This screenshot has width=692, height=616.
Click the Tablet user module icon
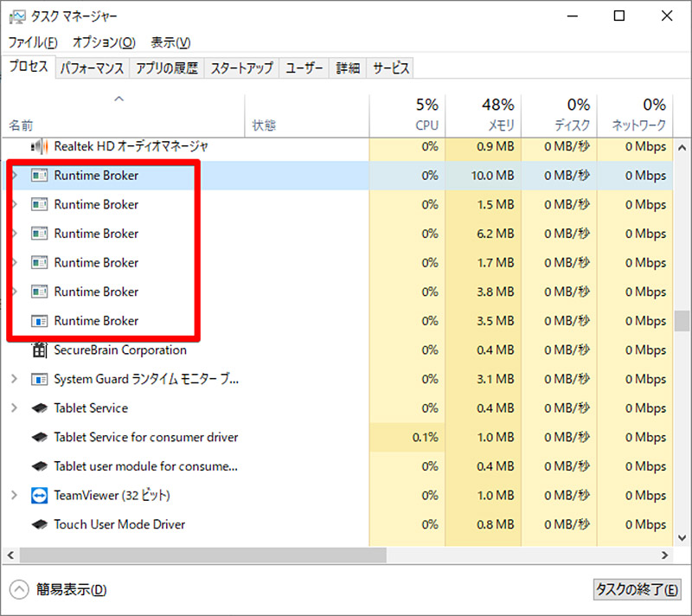click(39, 466)
